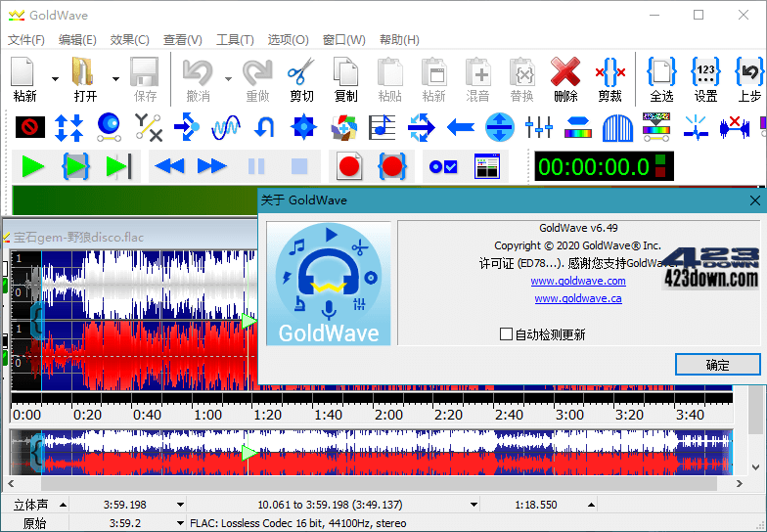Click the music note pitch effect icon
767x532 pixels.
coord(382,127)
